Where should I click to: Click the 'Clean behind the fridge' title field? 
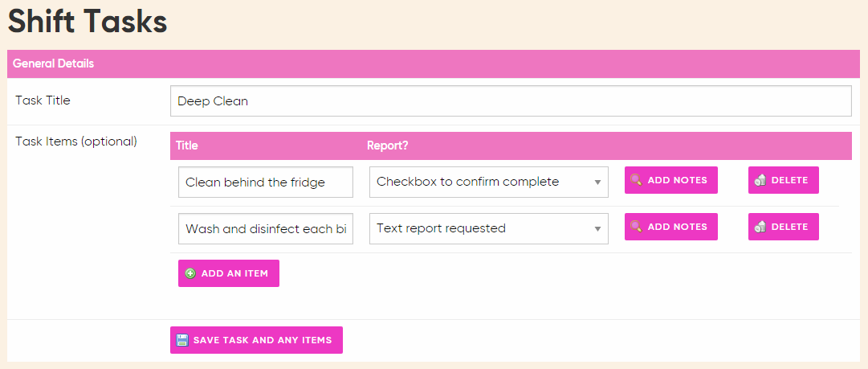point(266,182)
